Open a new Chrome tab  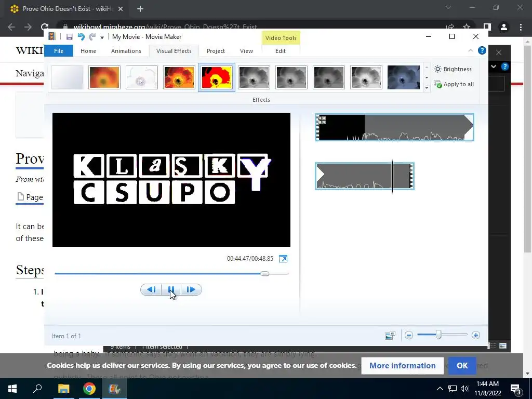(140, 9)
